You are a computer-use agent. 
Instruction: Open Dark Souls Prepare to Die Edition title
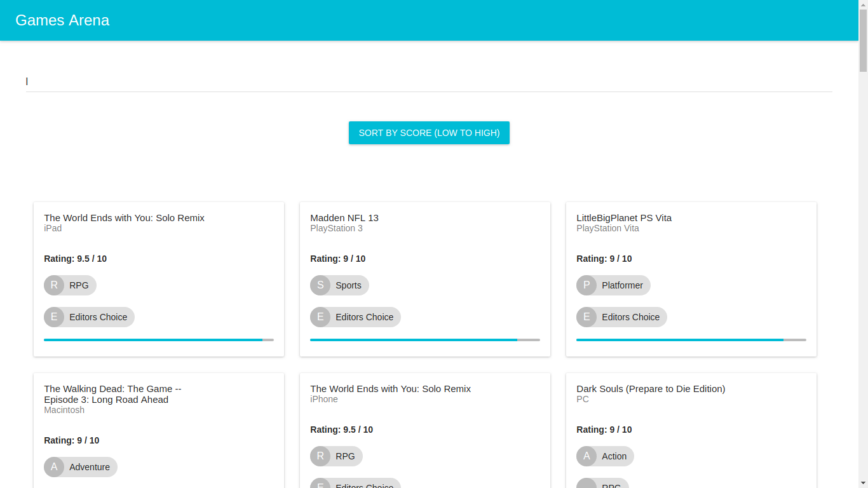coord(651,389)
